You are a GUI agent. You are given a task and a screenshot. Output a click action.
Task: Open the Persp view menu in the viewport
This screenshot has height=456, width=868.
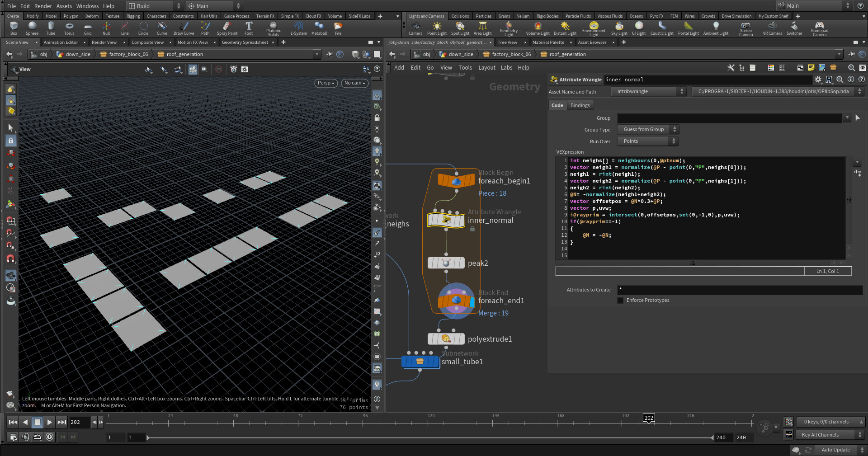325,83
